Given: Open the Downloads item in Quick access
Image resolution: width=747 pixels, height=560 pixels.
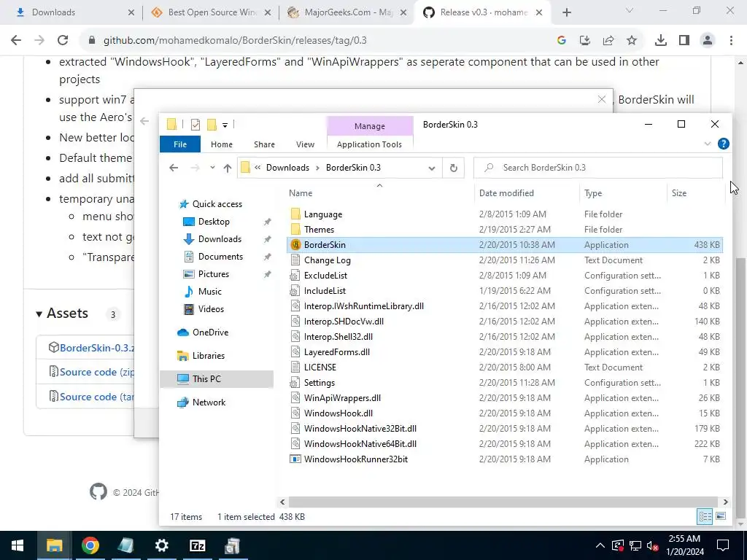Looking at the screenshot, I should coord(220,239).
